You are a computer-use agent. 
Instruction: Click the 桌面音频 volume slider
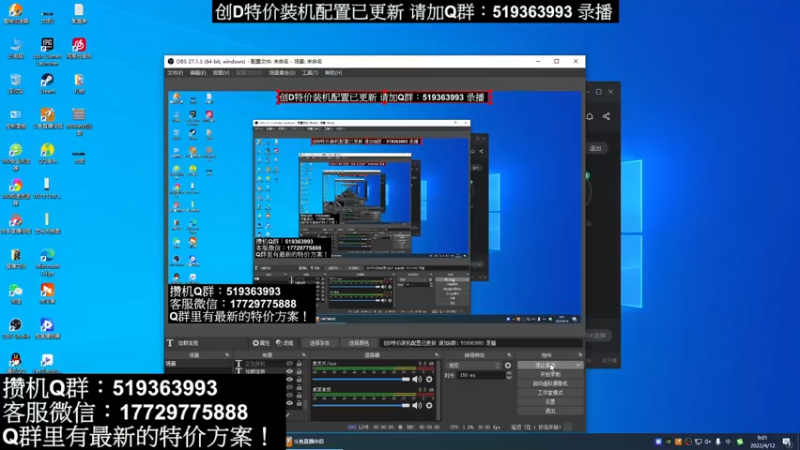point(361,406)
